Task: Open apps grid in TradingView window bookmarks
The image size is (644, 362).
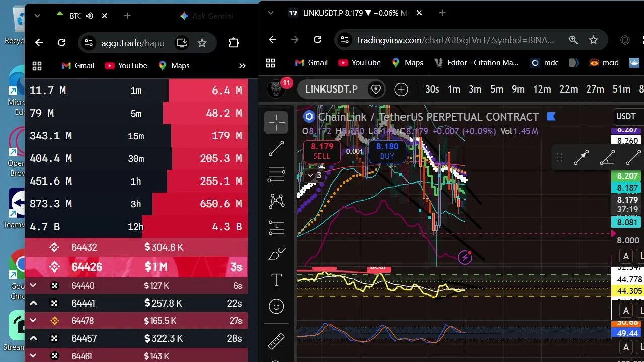Action: click(270, 63)
